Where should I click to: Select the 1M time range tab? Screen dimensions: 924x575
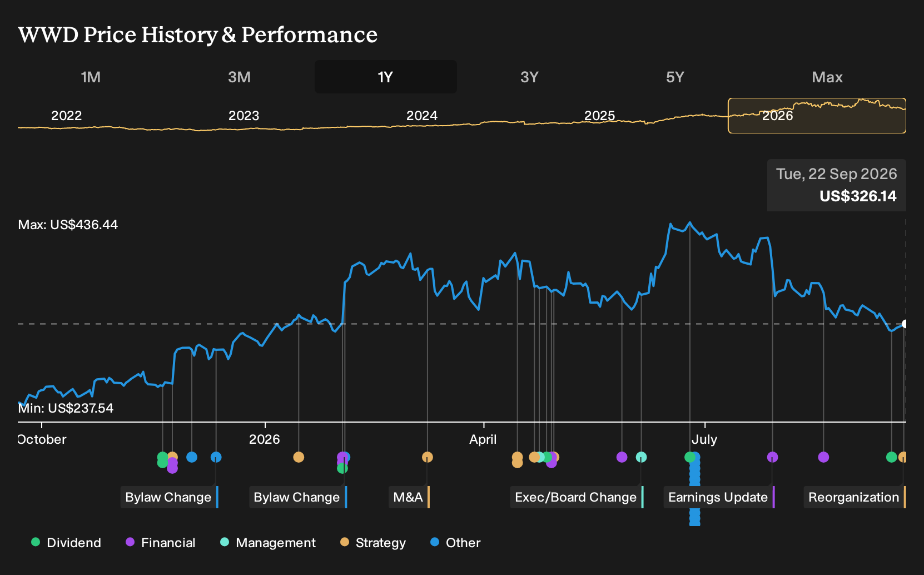(x=91, y=77)
